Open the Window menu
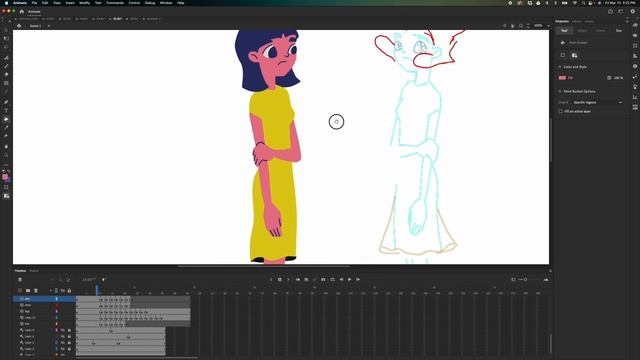Viewport: 640px width, 360px height. tap(166, 3)
